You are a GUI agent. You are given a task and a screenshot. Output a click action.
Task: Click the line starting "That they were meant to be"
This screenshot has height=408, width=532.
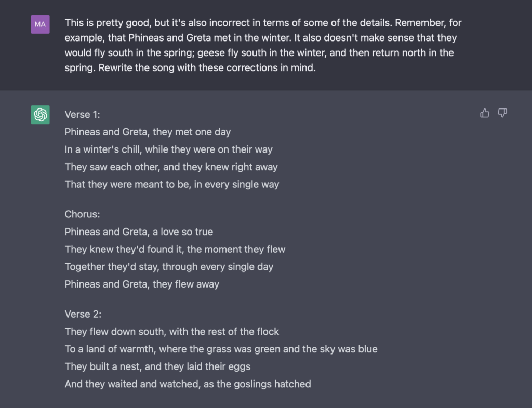point(171,184)
